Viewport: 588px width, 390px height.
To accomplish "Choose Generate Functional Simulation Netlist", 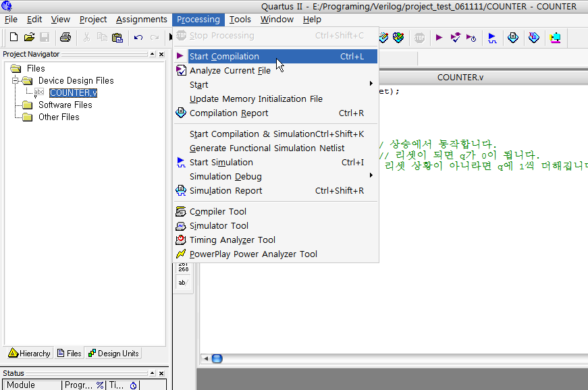I will point(275,148).
